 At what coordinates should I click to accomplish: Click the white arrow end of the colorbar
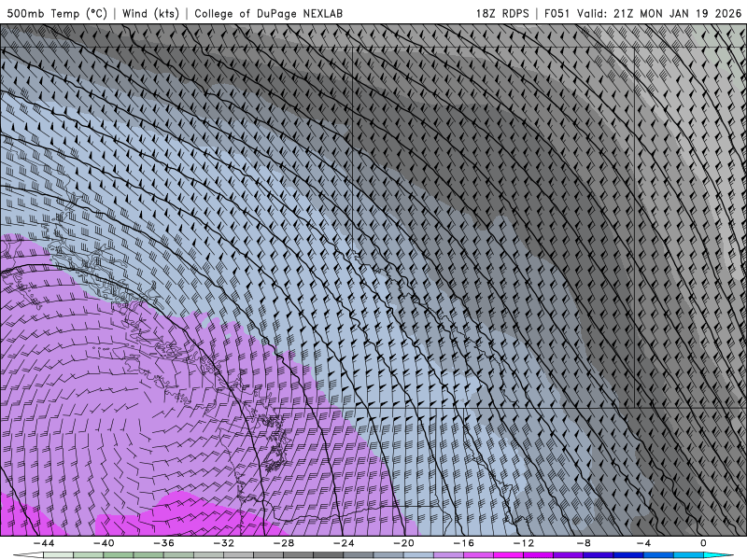[x=28, y=555]
